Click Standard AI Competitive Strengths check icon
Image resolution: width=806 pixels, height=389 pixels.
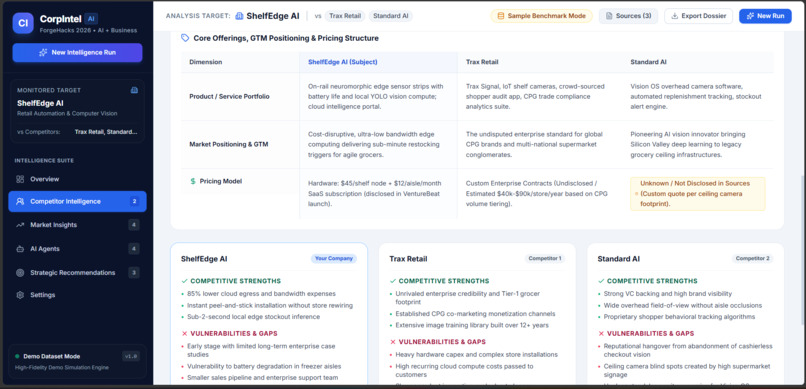(x=601, y=281)
